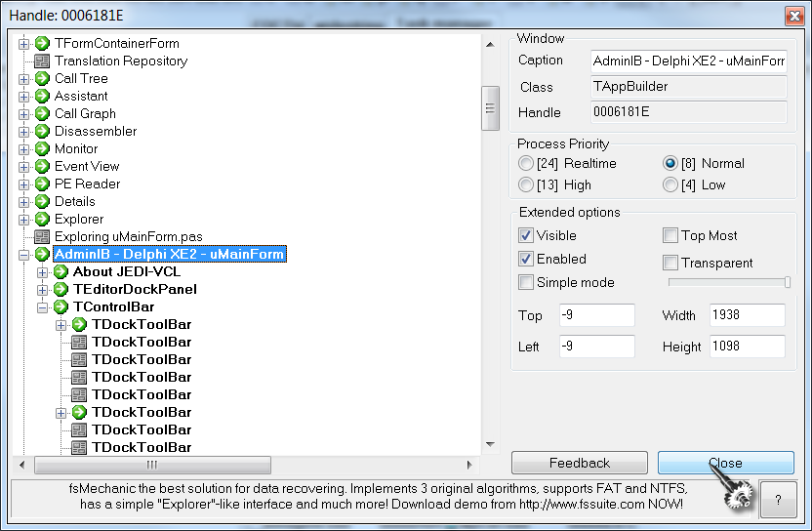This screenshot has width=812, height=531.
Task: Select the Monitor tree item
Action: (x=76, y=149)
